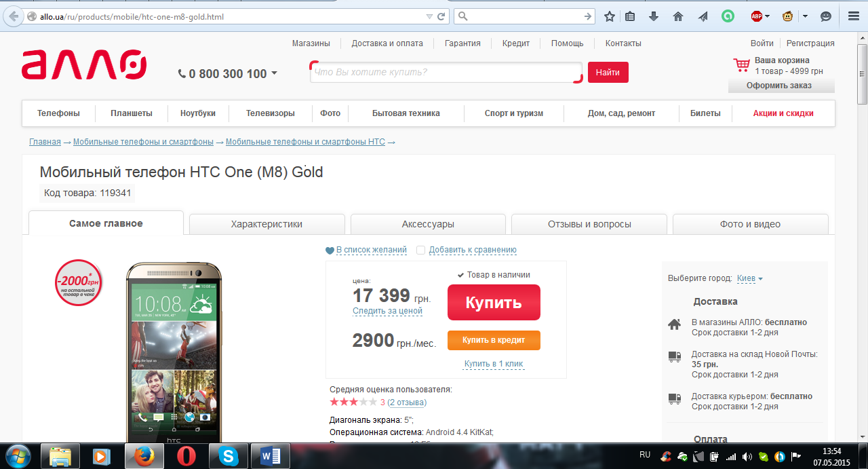Click the truck icon for courier delivery

tap(675, 398)
